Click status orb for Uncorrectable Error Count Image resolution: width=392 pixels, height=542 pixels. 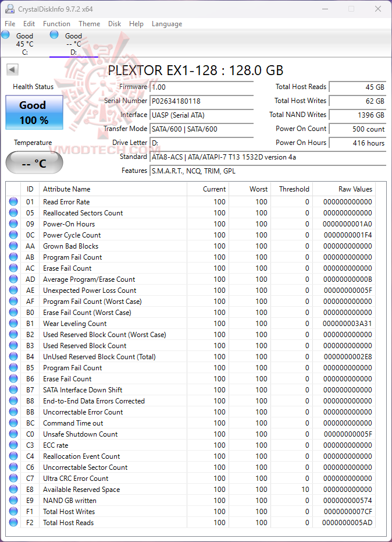pyautogui.click(x=13, y=412)
